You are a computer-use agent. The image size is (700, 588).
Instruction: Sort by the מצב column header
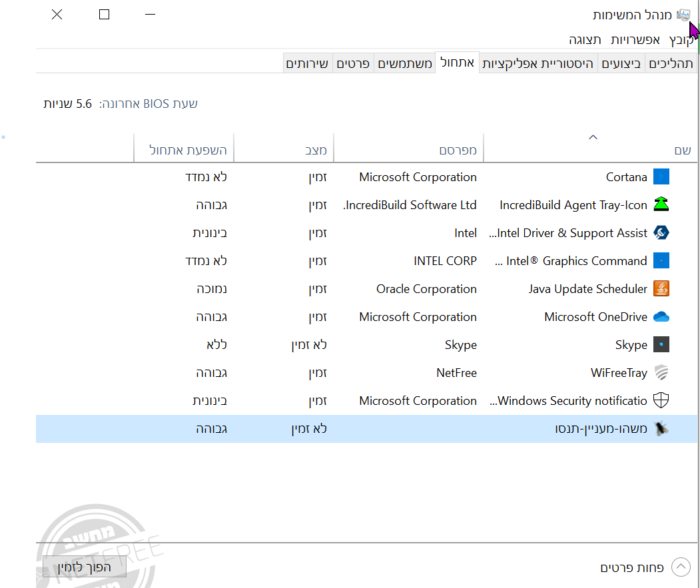tap(316, 150)
